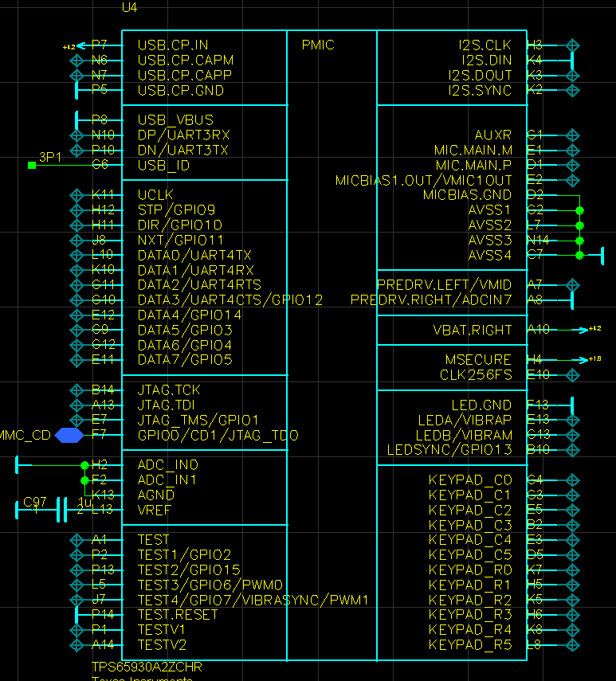Click the no-connect marker on pin K11
The width and height of the screenshot is (616, 681).
(x=77, y=195)
